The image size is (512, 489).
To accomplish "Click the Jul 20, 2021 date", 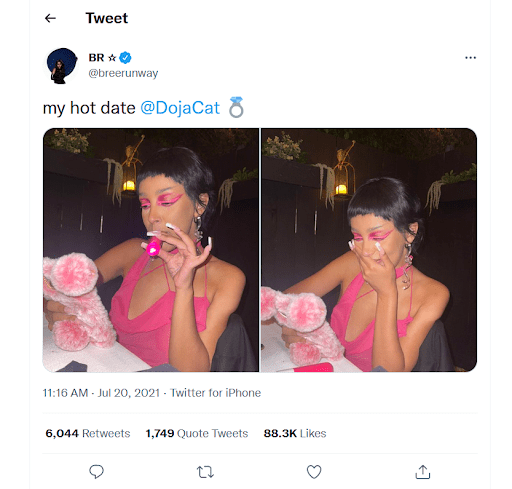I will tap(129, 393).
